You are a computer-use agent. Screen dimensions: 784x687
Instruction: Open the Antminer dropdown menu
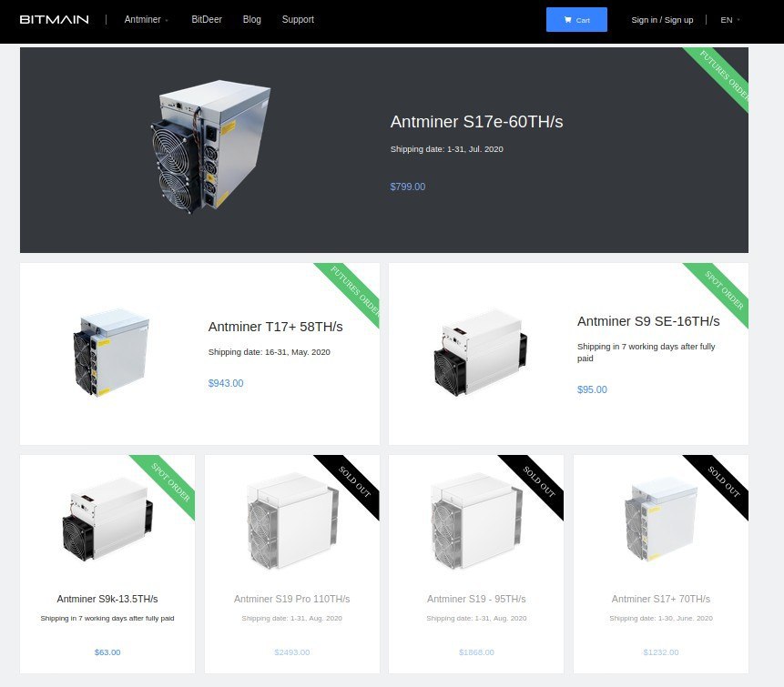(146, 19)
